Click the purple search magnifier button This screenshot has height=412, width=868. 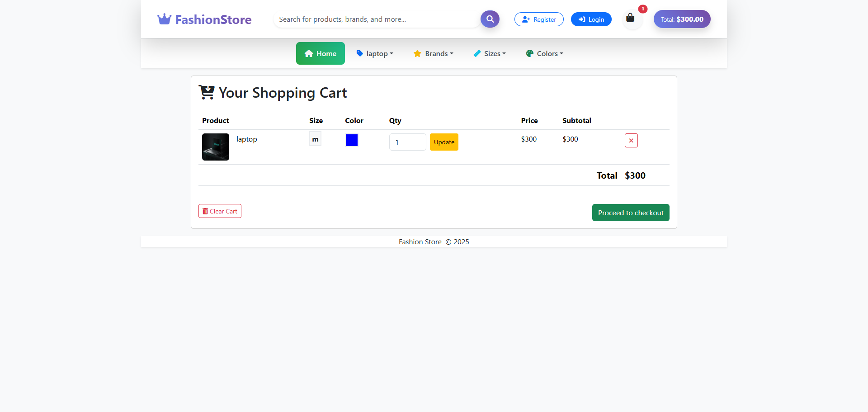(490, 19)
